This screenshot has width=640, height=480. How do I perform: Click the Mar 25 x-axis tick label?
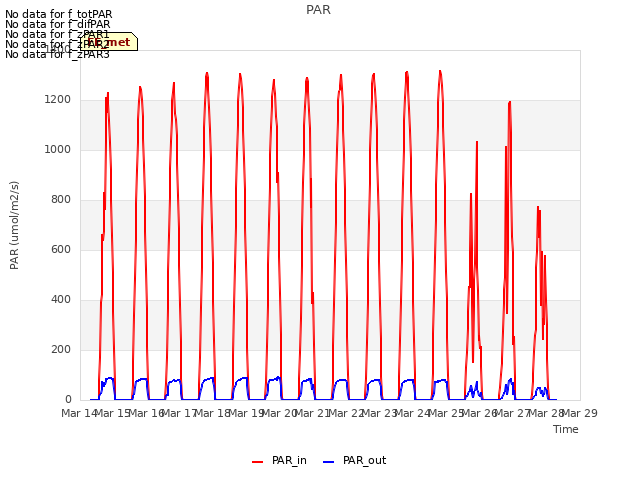(x=446, y=413)
